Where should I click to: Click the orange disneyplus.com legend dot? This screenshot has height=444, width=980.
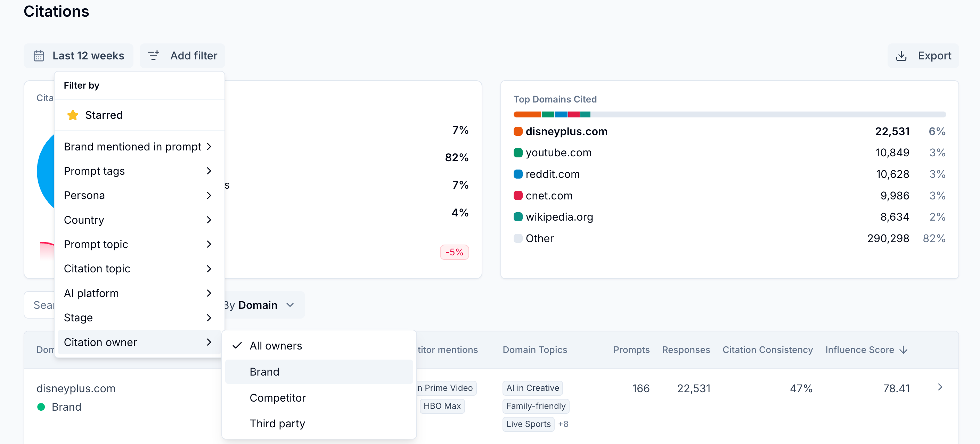point(518,132)
